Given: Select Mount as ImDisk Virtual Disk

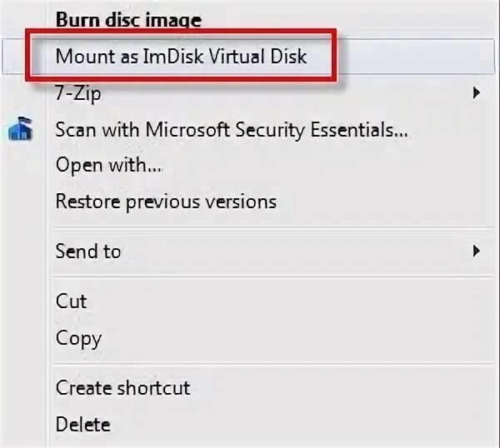Looking at the screenshot, I should 181,57.
